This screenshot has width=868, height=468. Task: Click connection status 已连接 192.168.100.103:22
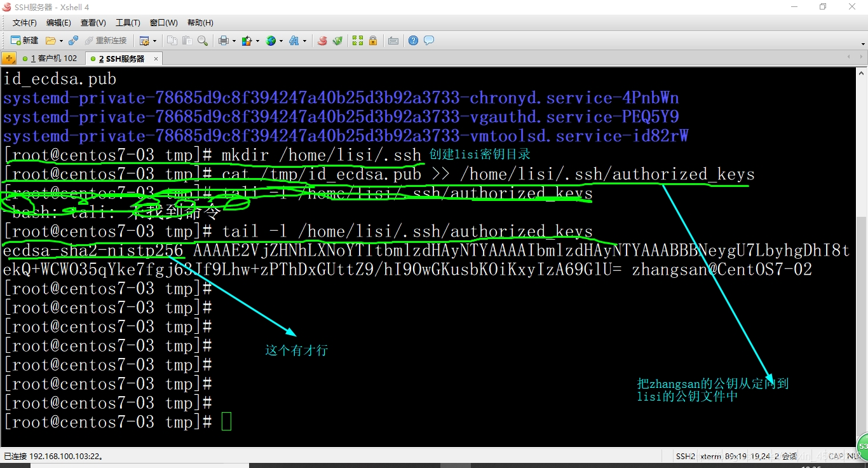[x=53, y=457]
